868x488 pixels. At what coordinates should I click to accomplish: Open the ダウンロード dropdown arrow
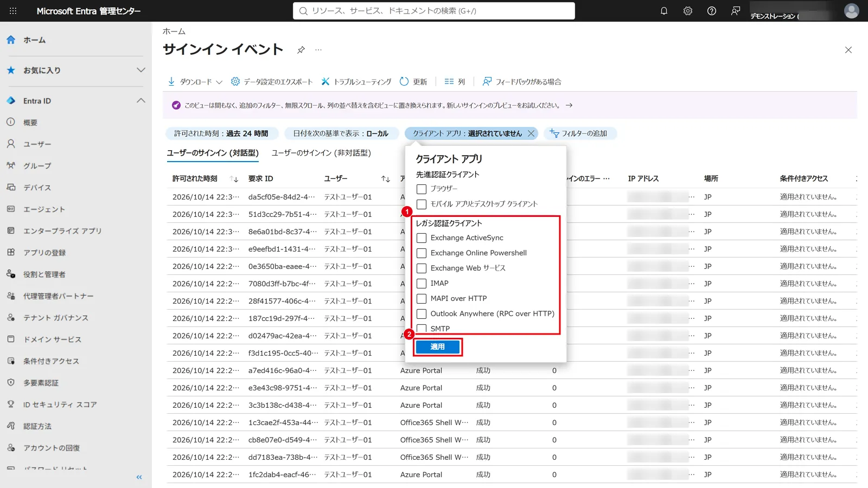(x=219, y=82)
